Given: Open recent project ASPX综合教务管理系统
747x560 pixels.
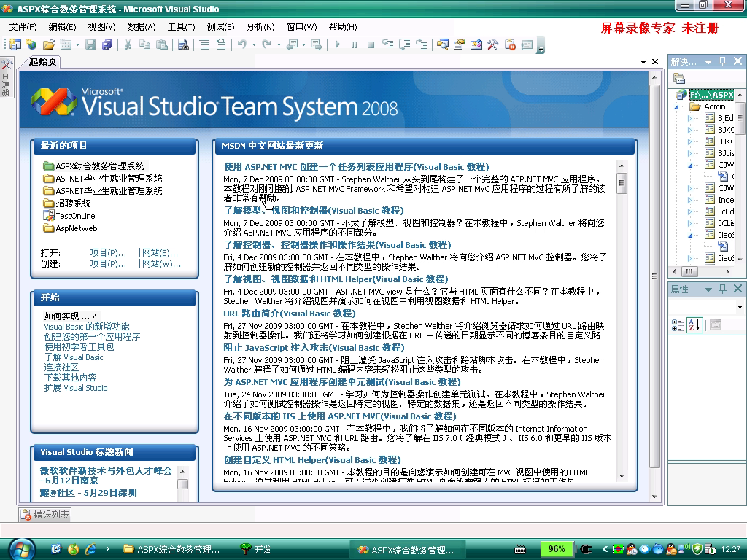Looking at the screenshot, I should coord(99,166).
